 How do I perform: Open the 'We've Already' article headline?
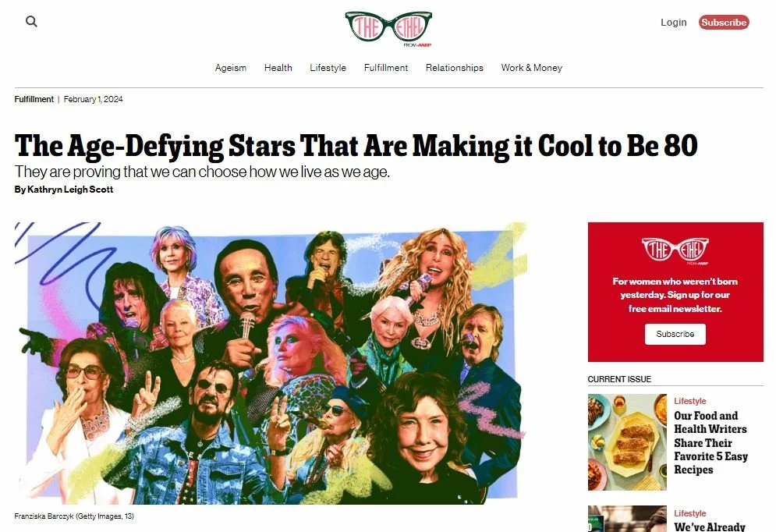pos(710,527)
